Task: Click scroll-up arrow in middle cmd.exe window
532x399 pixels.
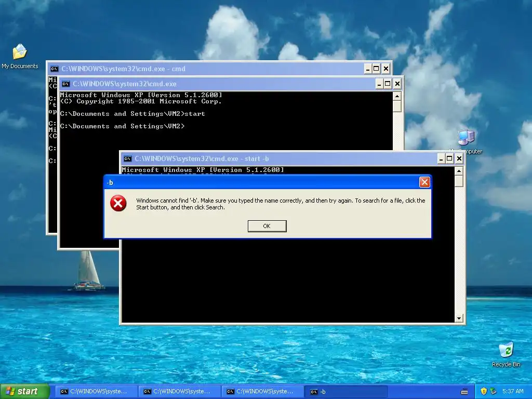Action: pyautogui.click(x=397, y=96)
